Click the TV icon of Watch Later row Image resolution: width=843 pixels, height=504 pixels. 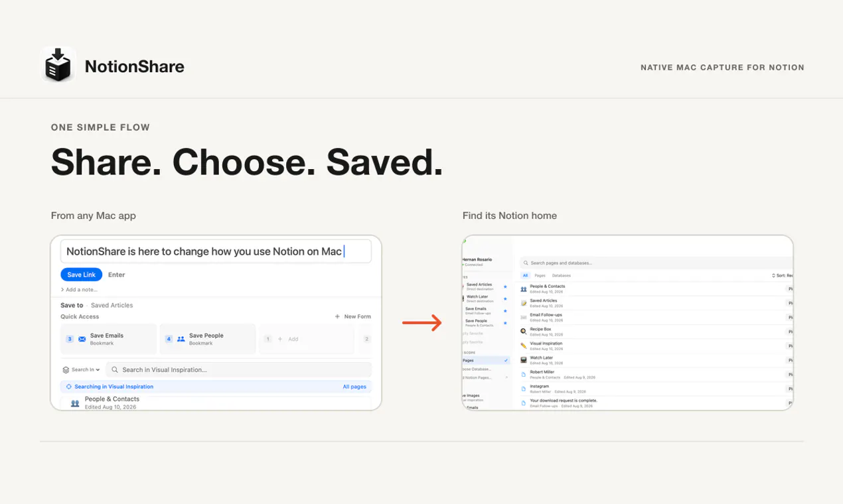coord(524,360)
